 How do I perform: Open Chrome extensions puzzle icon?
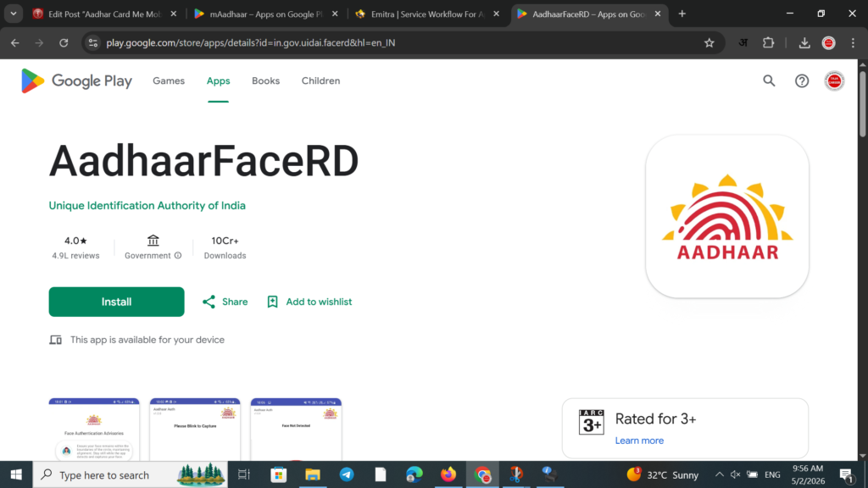coord(768,42)
